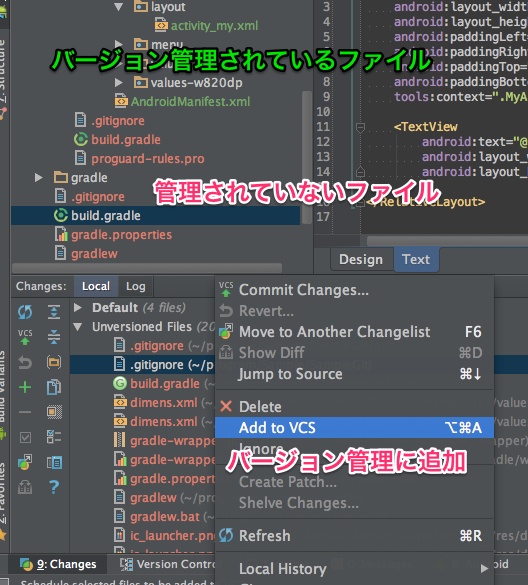
Task: Click the Move to Another Changelist toolbar icon
Action: click(x=25, y=462)
